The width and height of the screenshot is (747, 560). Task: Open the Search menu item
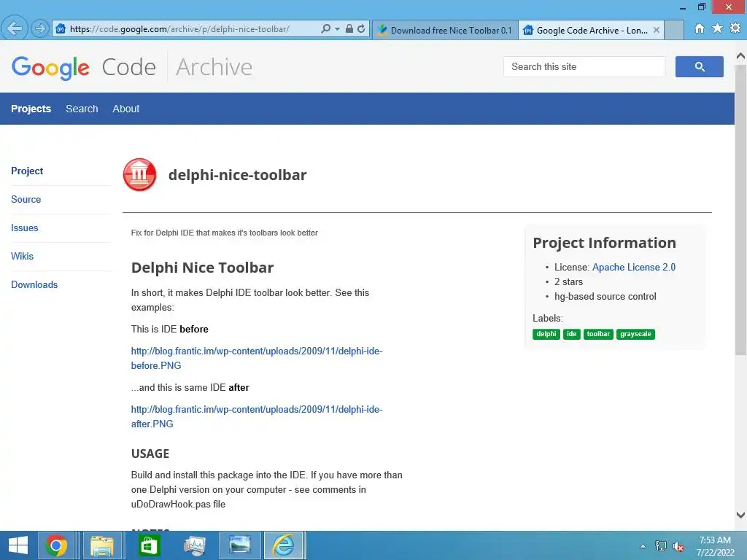(x=82, y=109)
